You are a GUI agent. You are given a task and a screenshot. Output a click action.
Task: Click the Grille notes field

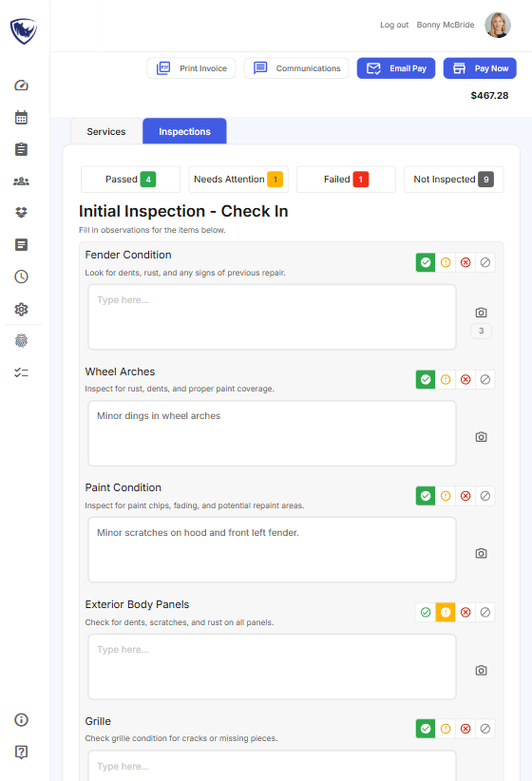click(272, 766)
